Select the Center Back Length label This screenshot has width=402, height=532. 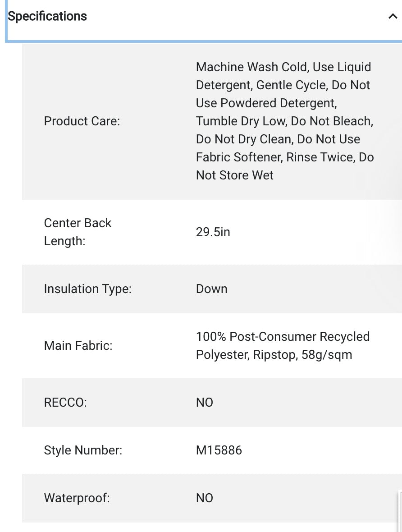tap(78, 232)
